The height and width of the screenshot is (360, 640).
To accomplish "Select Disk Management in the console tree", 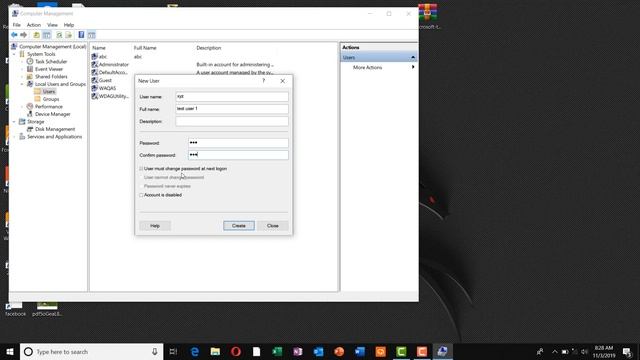I will pos(55,129).
